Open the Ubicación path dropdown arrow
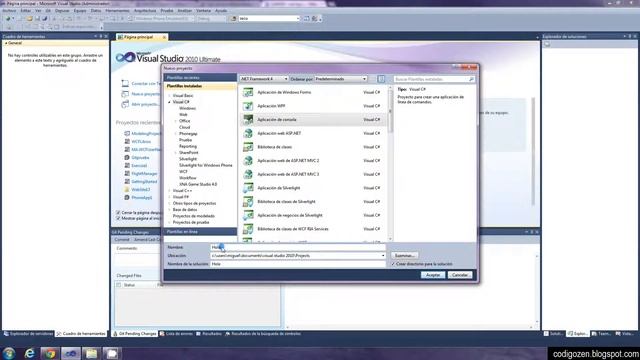This screenshot has height=360, width=640. click(x=383, y=256)
